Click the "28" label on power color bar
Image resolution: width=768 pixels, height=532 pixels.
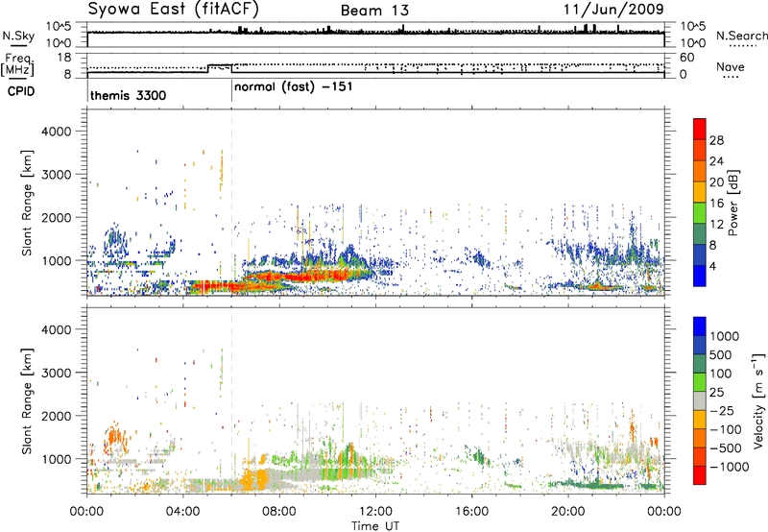(x=716, y=140)
